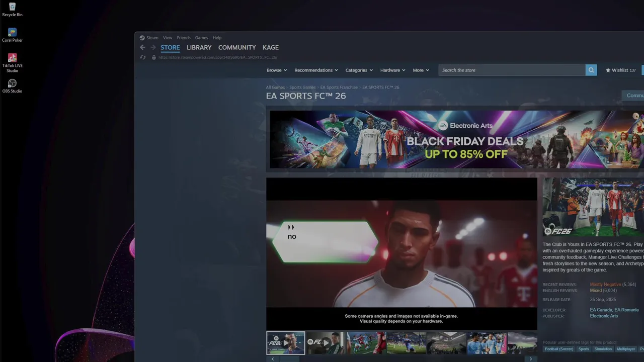Image resolution: width=644 pixels, height=362 pixels.
Task: Expand the Recommendations dropdown
Action: pos(316,70)
